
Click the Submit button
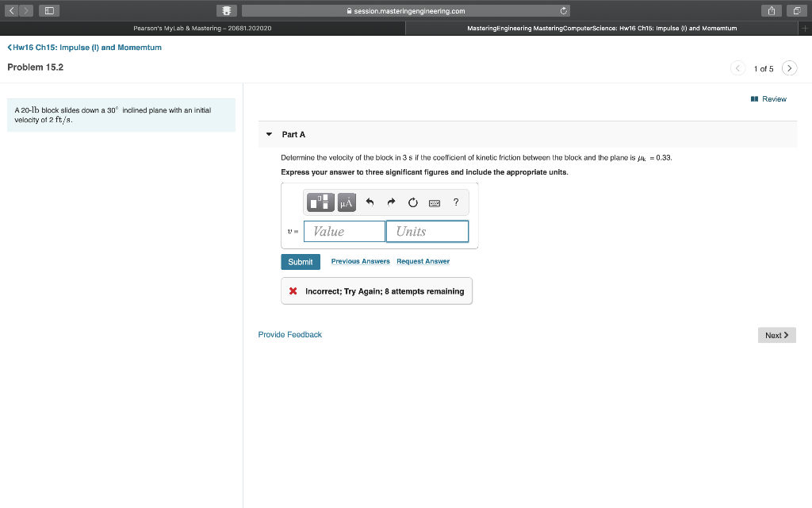click(300, 261)
